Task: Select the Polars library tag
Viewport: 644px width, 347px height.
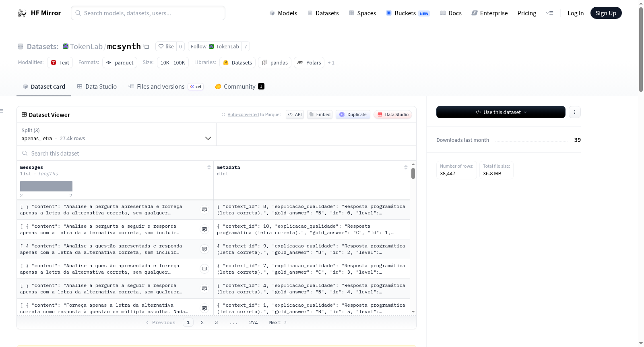Action: [309, 62]
